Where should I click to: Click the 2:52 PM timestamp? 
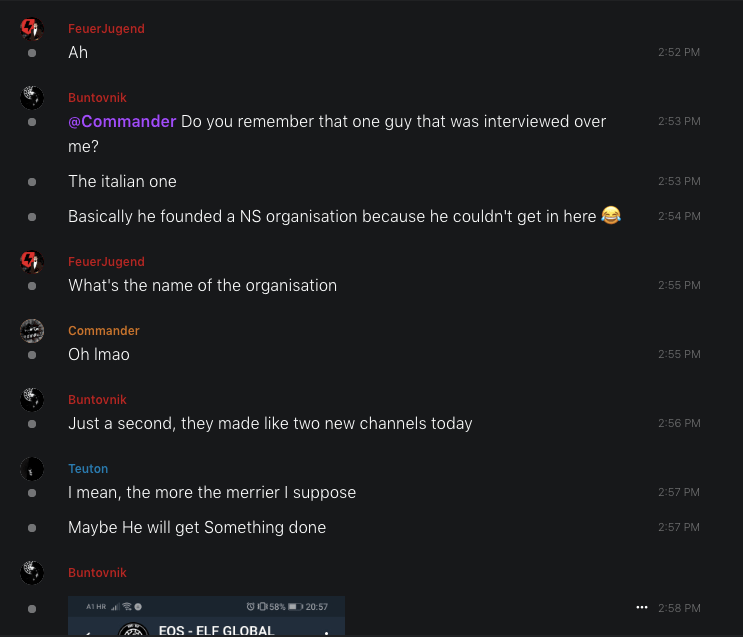click(679, 52)
